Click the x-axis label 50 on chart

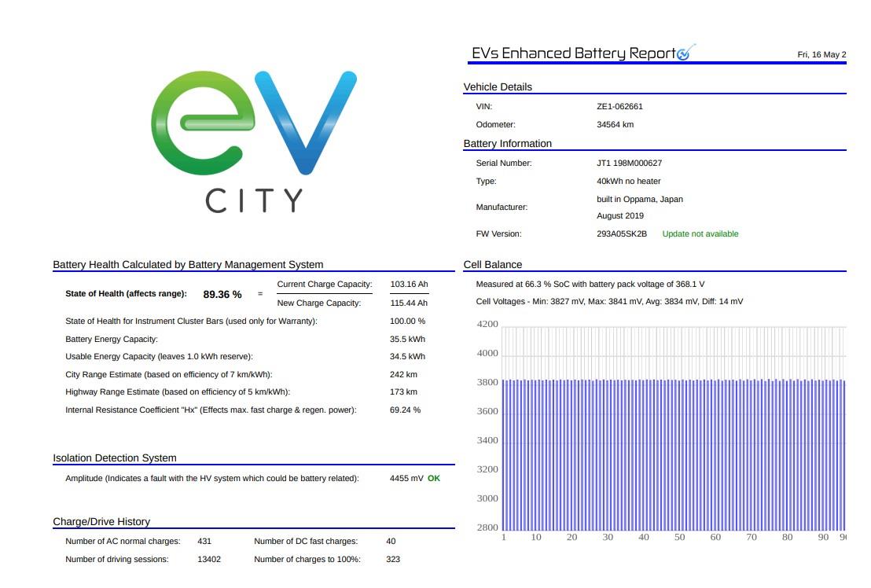679,537
